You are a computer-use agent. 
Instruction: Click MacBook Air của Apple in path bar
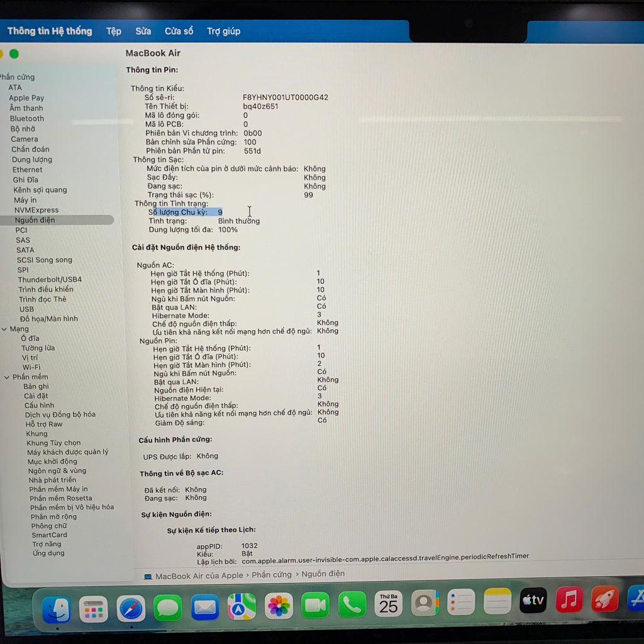pos(199,576)
